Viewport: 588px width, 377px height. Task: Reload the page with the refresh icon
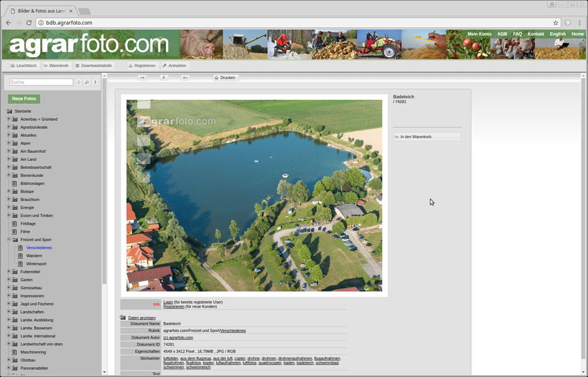point(29,23)
